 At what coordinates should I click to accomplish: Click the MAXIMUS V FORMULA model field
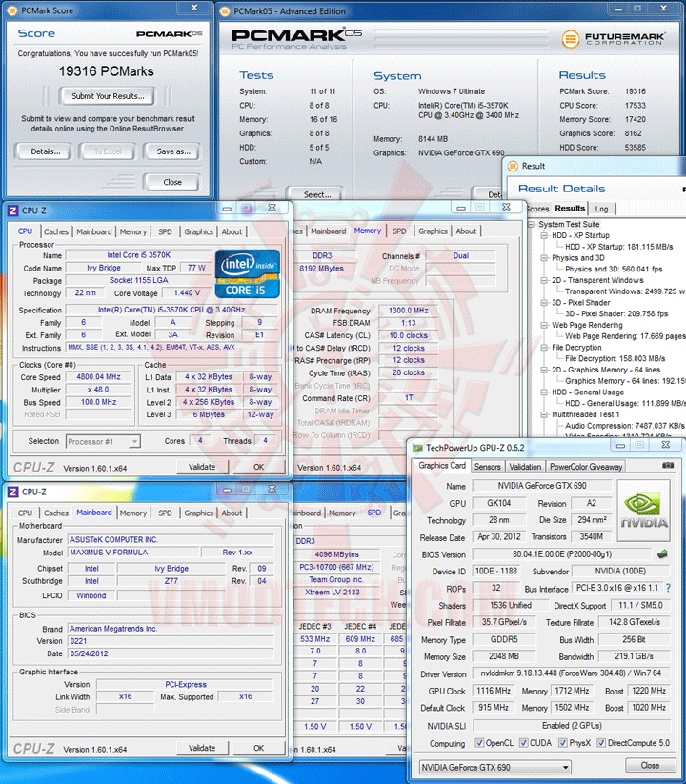pyautogui.click(x=133, y=553)
